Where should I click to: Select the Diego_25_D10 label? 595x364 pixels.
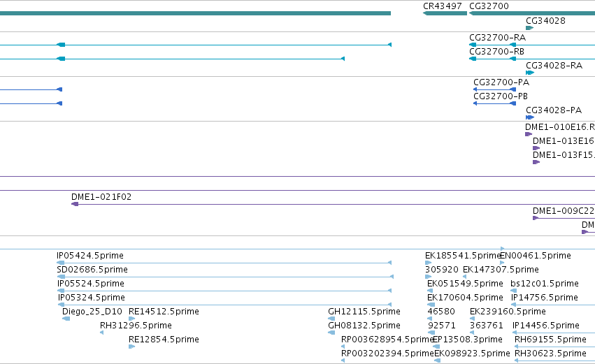point(92,312)
